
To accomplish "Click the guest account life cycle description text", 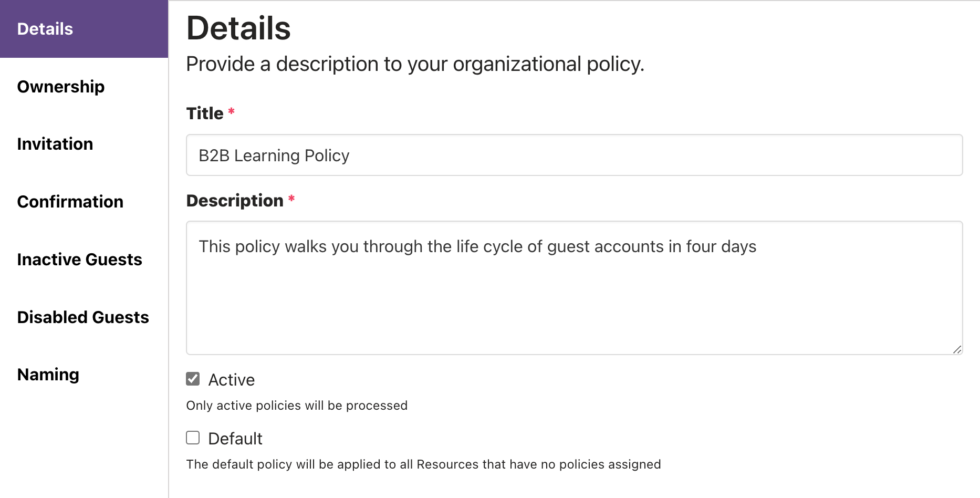I will (477, 246).
